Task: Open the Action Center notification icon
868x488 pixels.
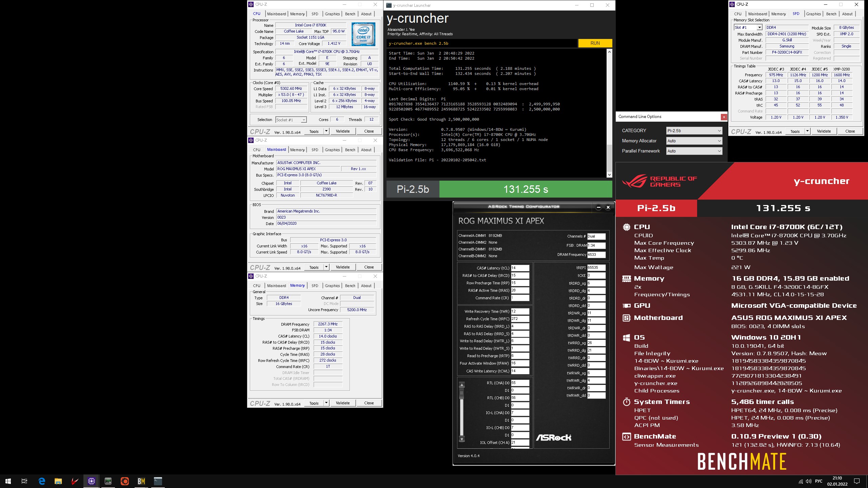Action: coord(857,481)
